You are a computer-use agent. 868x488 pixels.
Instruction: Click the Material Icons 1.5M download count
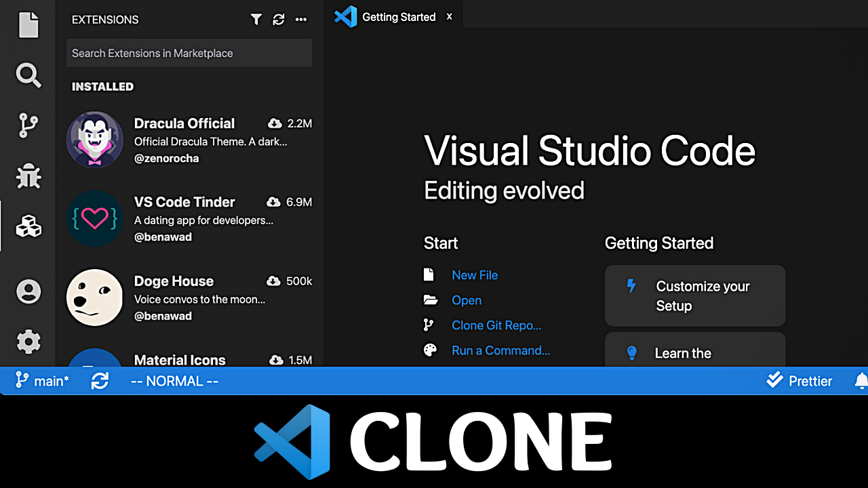pos(290,360)
